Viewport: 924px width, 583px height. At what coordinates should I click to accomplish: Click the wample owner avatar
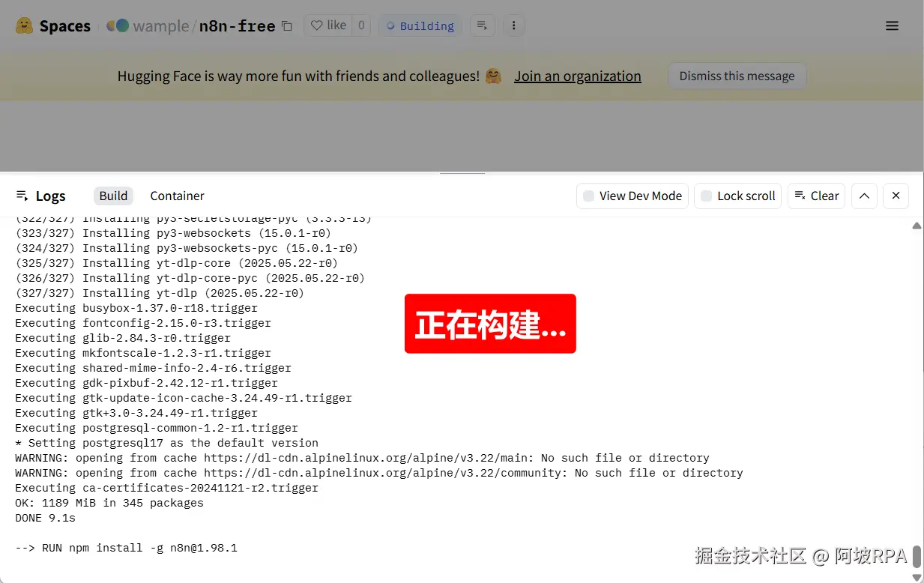point(118,25)
